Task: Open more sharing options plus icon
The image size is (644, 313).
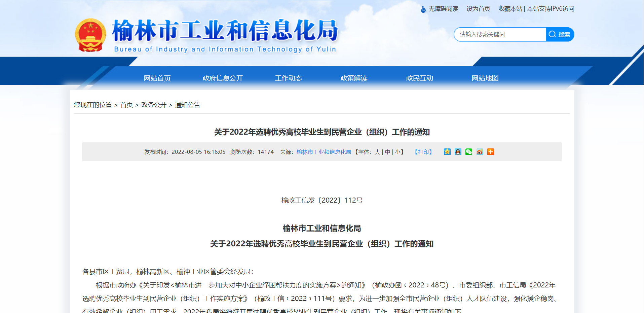Action: (x=491, y=152)
